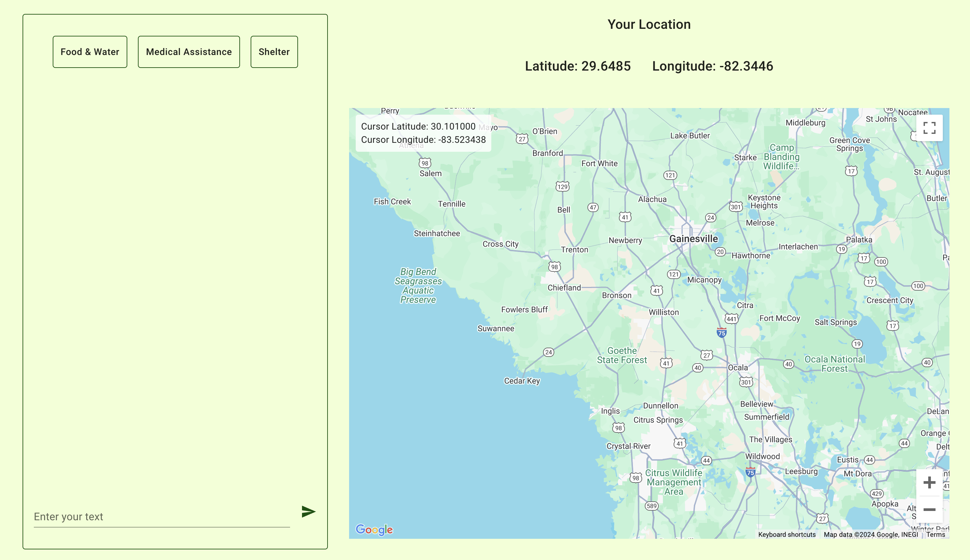This screenshot has height=560, width=970.
Task: Click the route 589 shield marker
Action: [x=651, y=506]
